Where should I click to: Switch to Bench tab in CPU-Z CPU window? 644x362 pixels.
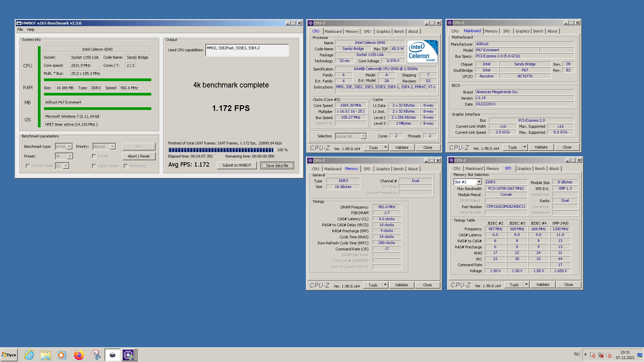click(x=399, y=32)
